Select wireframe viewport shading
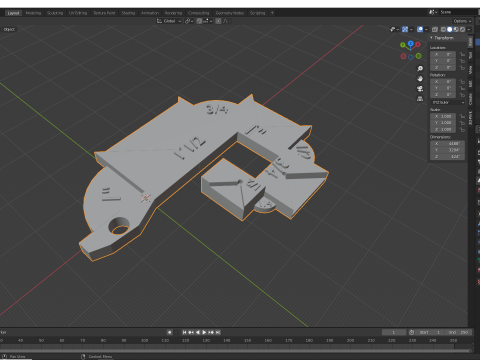 [443, 29]
